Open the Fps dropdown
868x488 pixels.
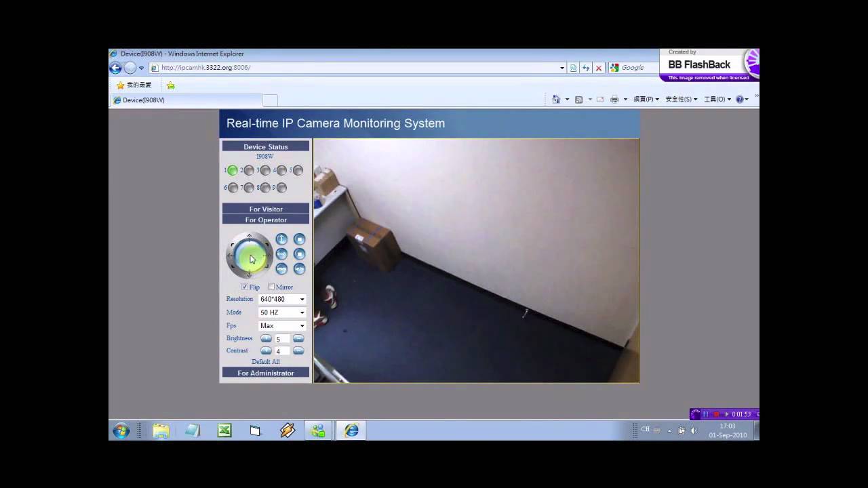pyautogui.click(x=282, y=326)
